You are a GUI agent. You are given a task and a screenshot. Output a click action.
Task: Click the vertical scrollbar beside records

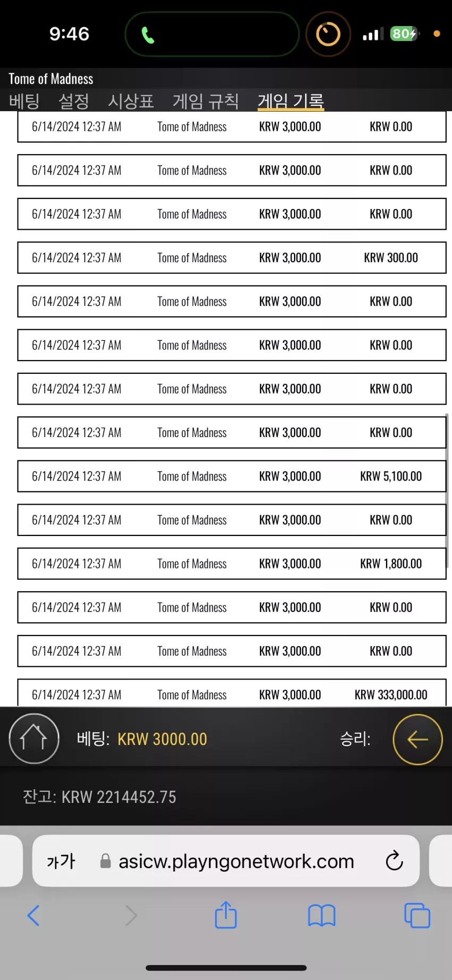tap(447, 490)
